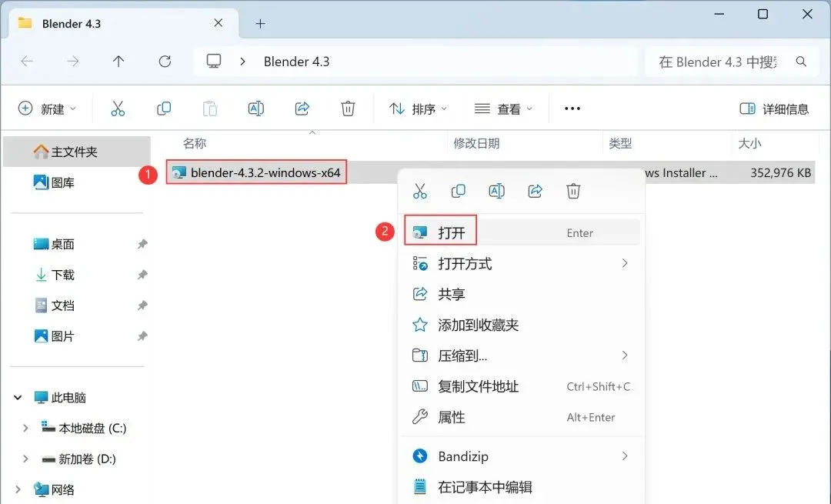Unpin 文档 from quick access

(x=142, y=305)
